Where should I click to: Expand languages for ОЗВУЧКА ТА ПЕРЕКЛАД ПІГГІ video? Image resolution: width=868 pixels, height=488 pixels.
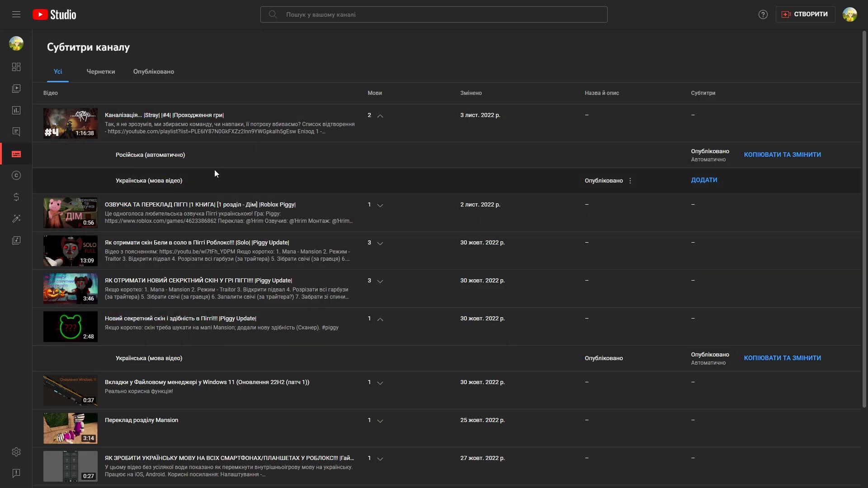(x=380, y=205)
